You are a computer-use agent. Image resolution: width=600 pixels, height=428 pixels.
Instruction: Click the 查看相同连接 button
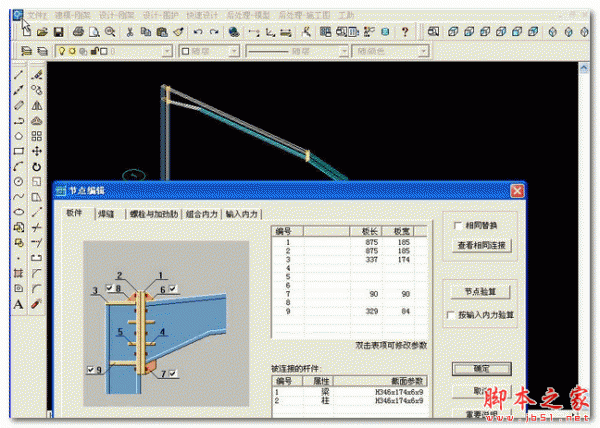click(482, 245)
